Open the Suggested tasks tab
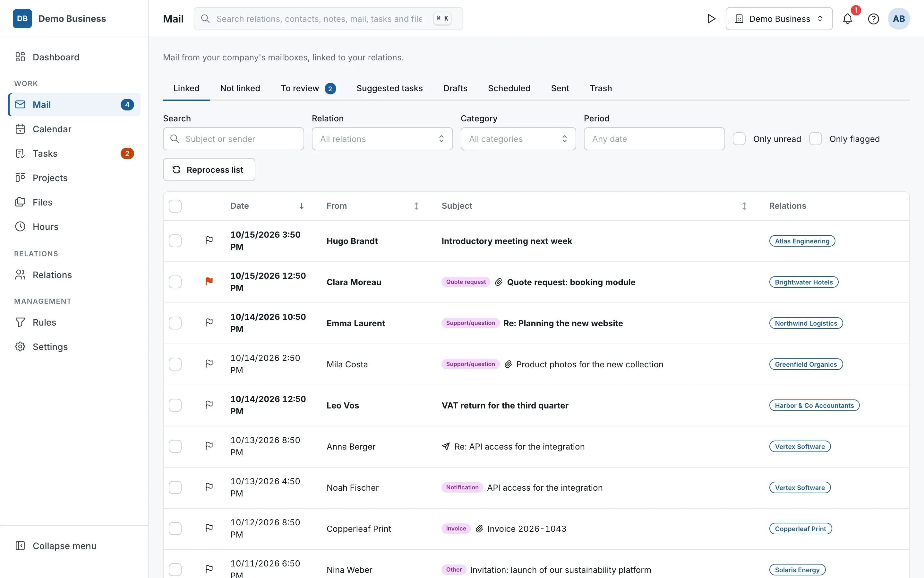This screenshot has width=924, height=578. click(x=389, y=88)
